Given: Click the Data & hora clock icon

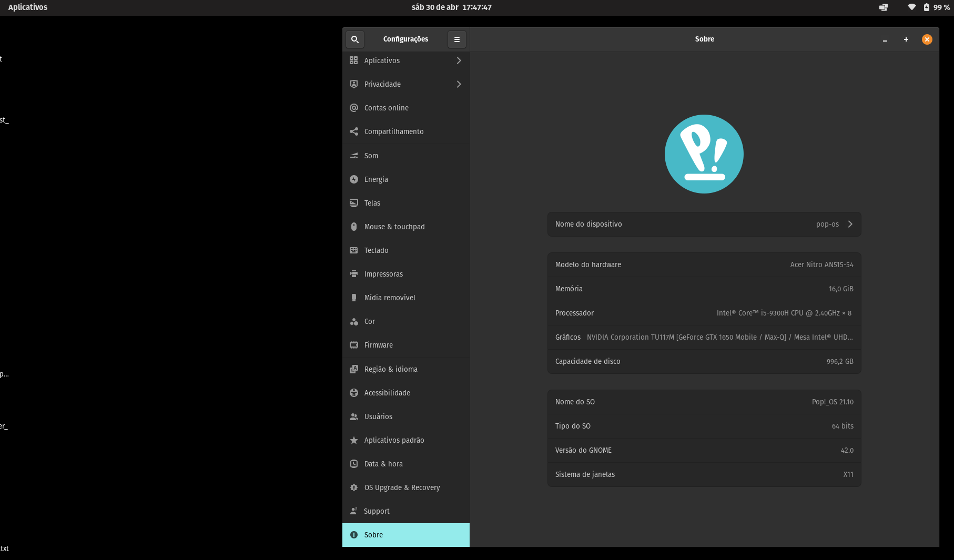Looking at the screenshot, I should [x=354, y=464].
